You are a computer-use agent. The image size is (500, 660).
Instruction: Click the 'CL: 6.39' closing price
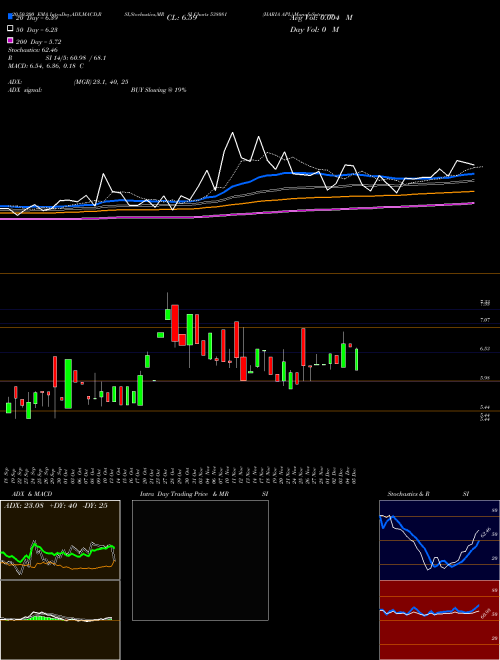[182, 18]
